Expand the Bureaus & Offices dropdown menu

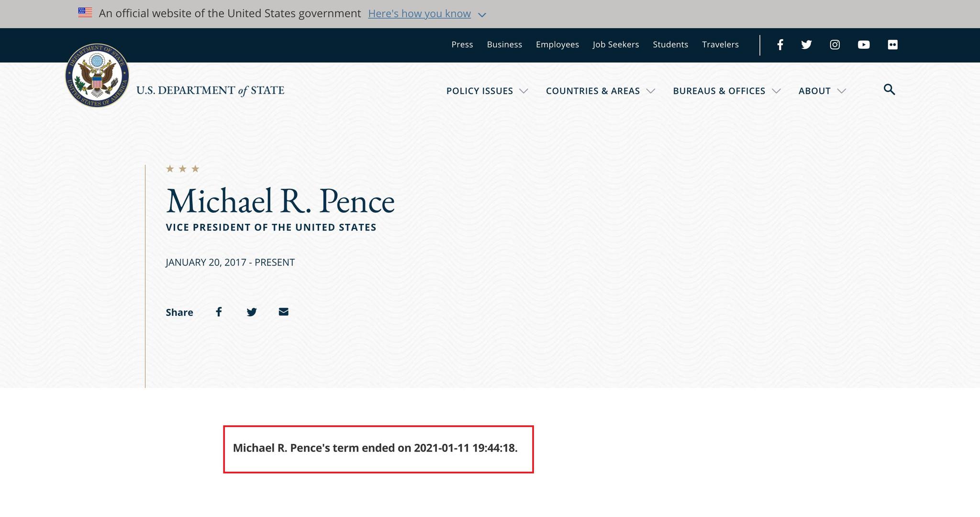[x=726, y=91]
